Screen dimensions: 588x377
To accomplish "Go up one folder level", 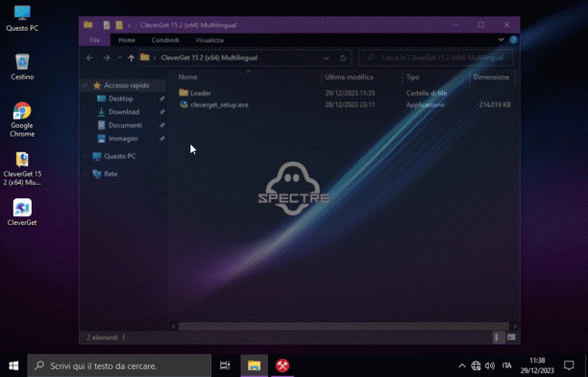I will (131, 58).
